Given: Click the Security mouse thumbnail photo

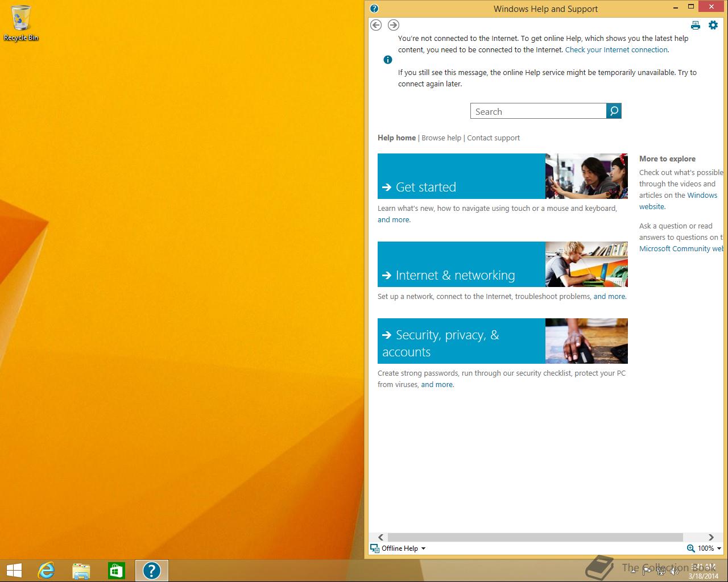Looking at the screenshot, I should (586, 341).
